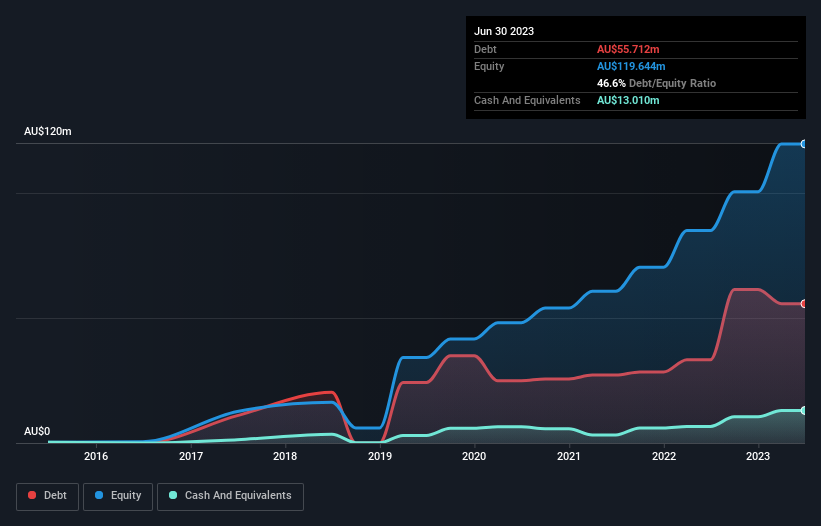
Task: Click the blue Equity legend dot
Action: pyautogui.click(x=99, y=495)
